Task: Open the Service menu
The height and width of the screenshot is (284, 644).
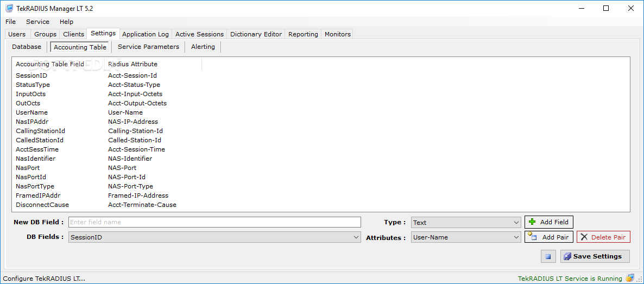Action: click(x=38, y=22)
